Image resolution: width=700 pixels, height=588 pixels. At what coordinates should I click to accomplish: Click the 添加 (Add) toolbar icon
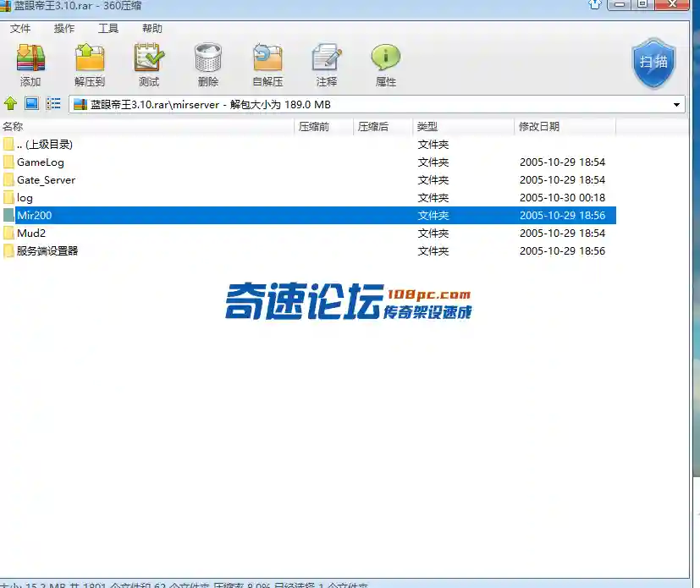pyautogui.click(x=30, y=58)
